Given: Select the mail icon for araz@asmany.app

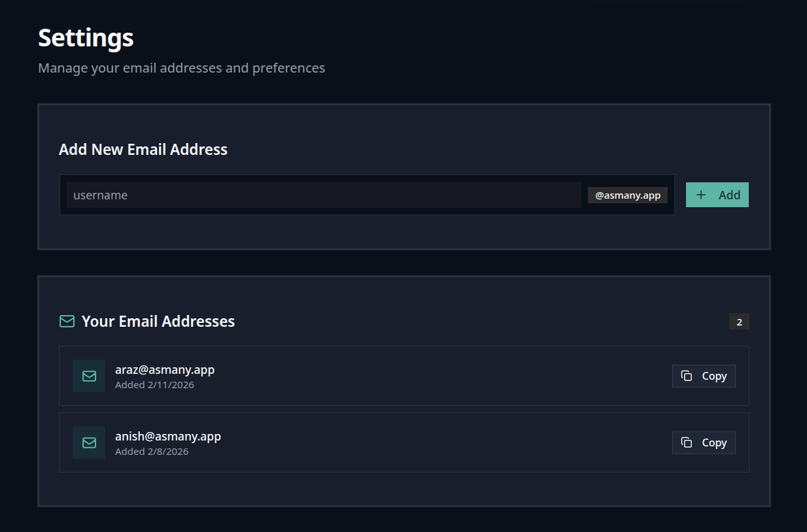Looking at the screenshot, I should (89, 376).
